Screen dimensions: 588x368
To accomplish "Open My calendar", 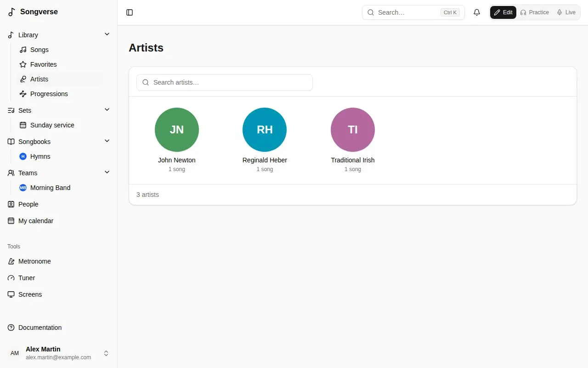I will [x=59, y=221].
